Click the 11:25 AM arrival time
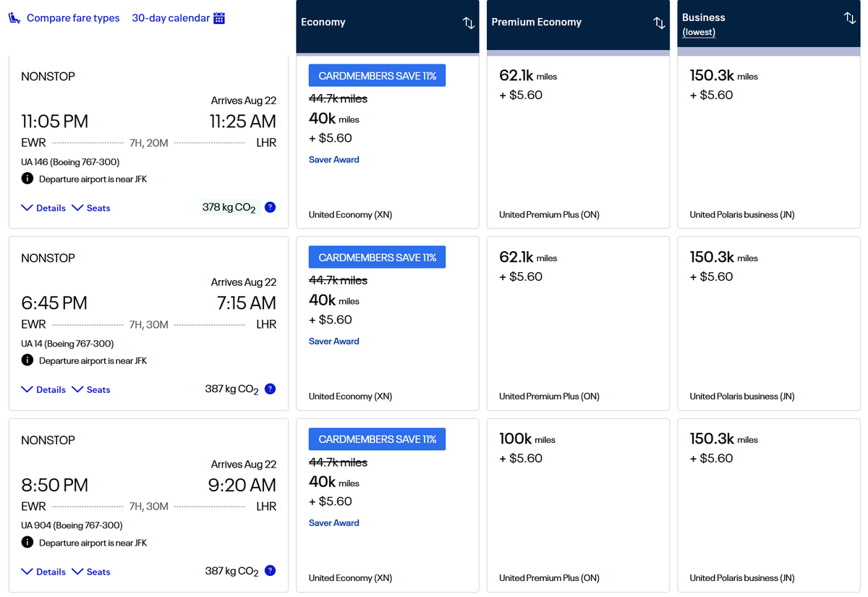The height and width of the screenshot is (597, 868). coord(243,121)
